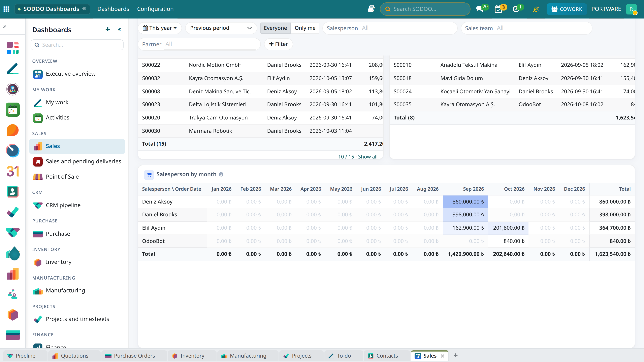Open the CRM handshake icon in left rail

click(x=12, y=233)
